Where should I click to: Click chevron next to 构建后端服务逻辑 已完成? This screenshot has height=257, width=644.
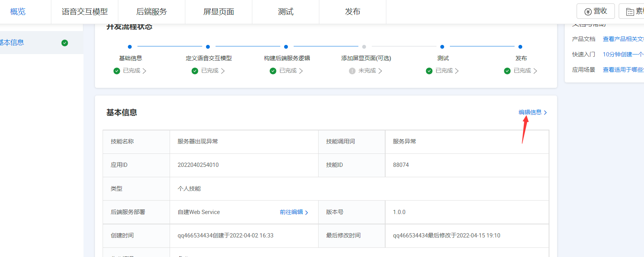point(301,71)
